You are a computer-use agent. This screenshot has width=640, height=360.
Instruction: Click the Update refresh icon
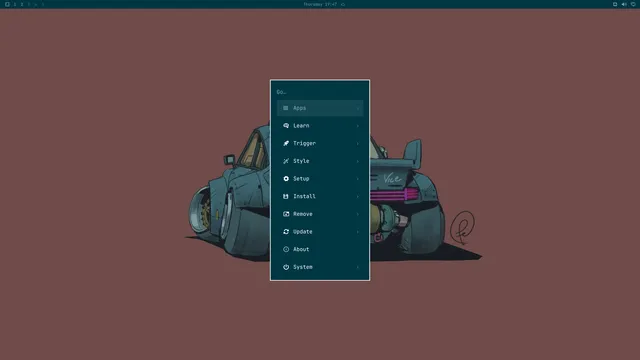click(286, 231)
